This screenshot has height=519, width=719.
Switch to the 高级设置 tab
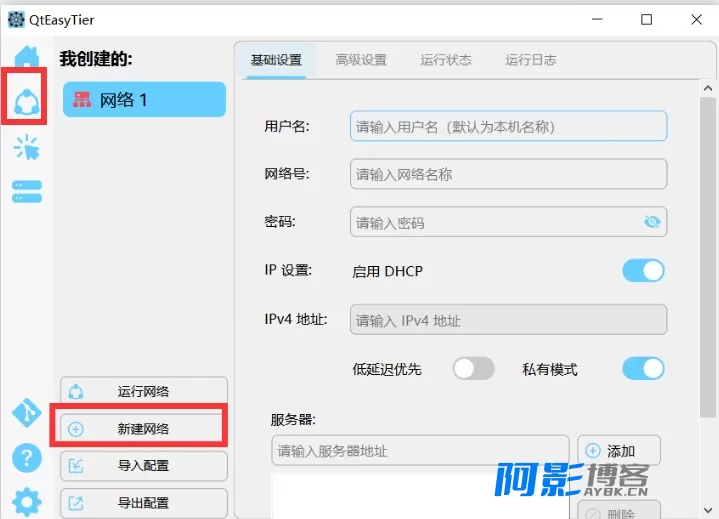361,60
